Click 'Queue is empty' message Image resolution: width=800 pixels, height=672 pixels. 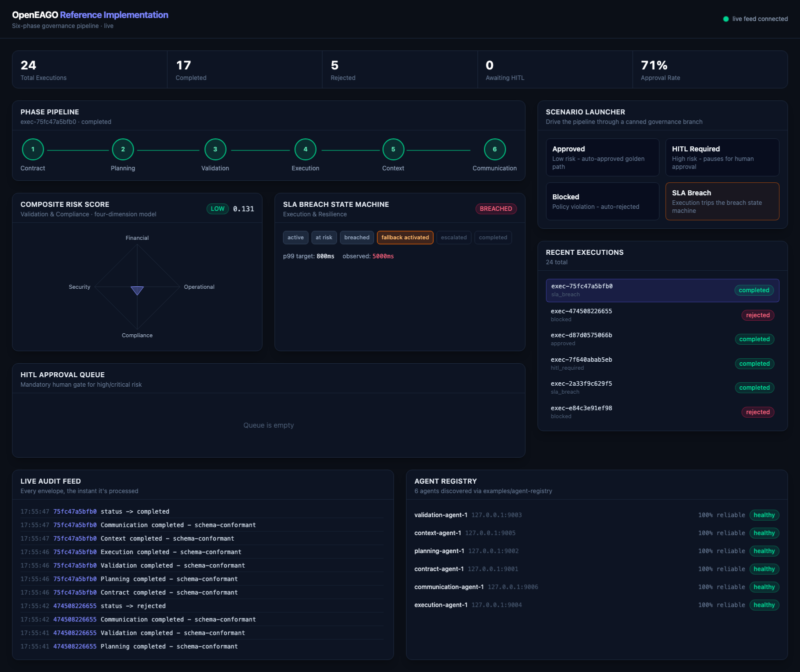click(268, 425)
